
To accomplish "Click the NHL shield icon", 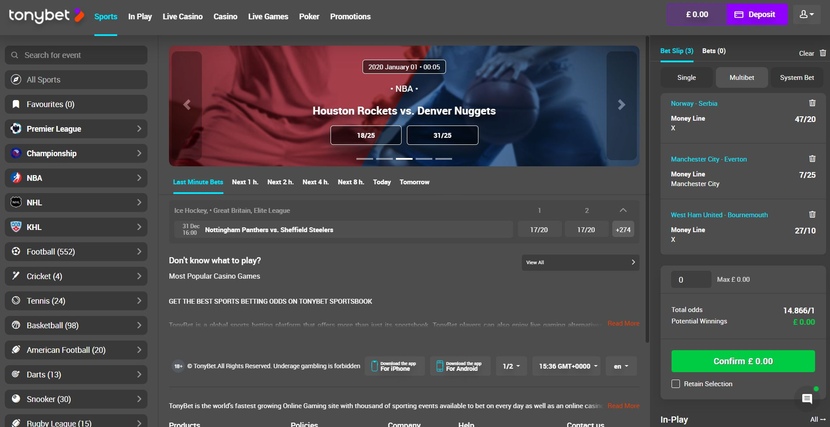I will tap(16, 202).
